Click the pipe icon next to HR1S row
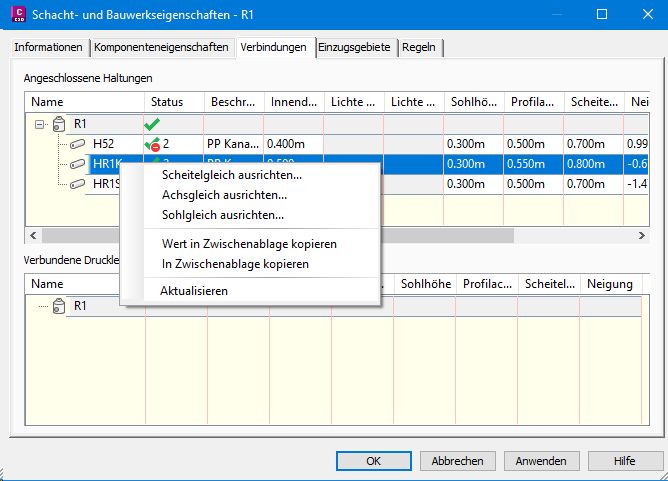The height and width of the screenshot is (481, 668). 77,184
